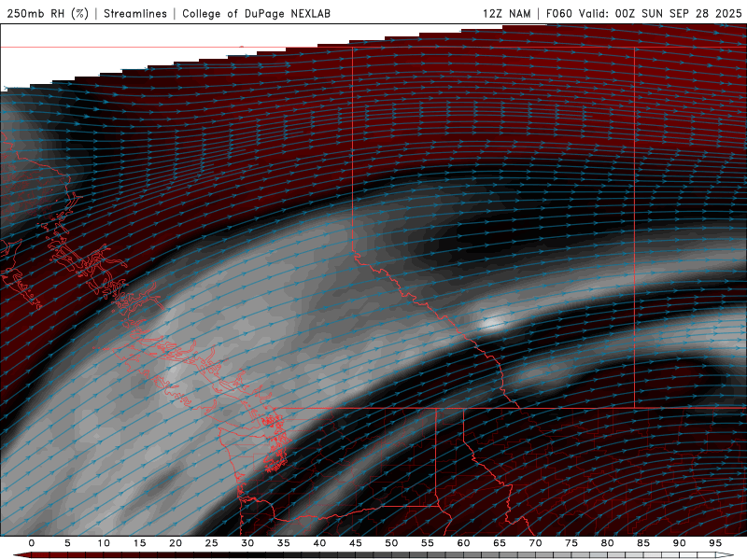Click the "F060" forecast hour text
747x560 pixels.
[x=558, y=13]
